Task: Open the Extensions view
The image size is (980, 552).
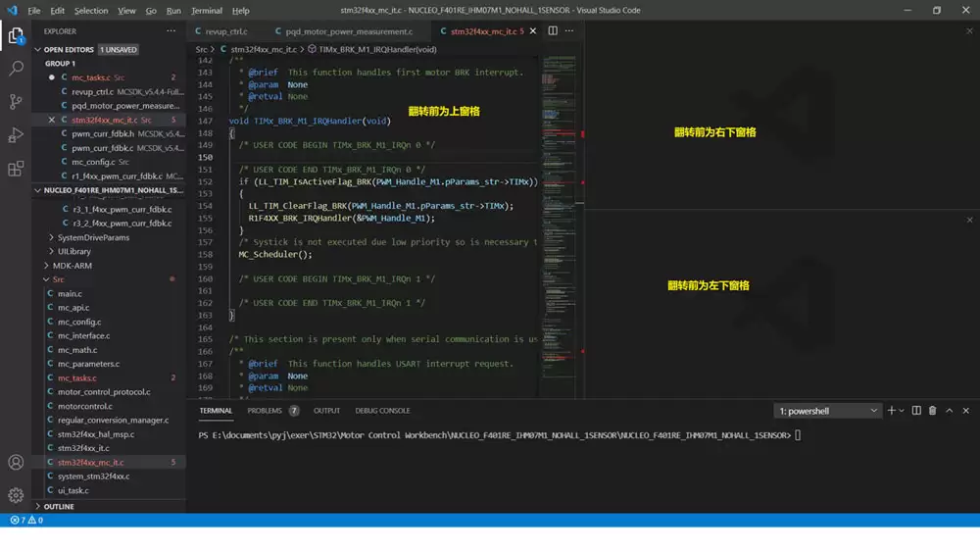Action: click(x=16, y=169)
